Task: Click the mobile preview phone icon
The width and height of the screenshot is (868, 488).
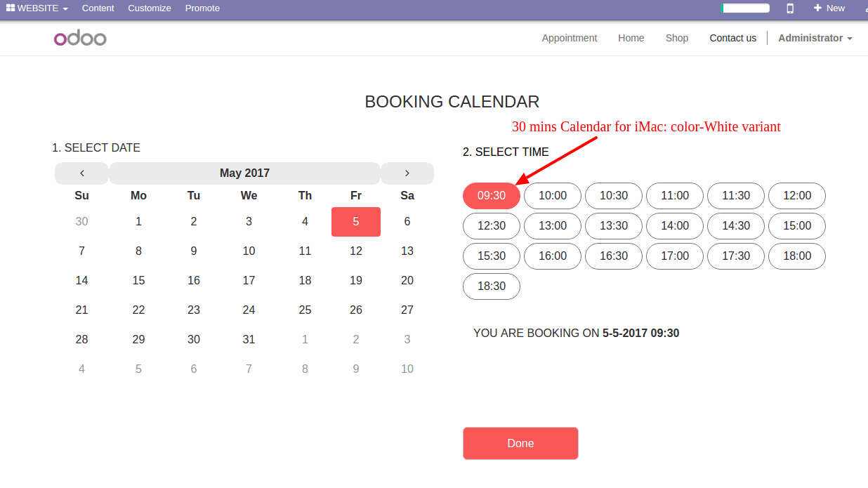Action: (x=790, y=8)
